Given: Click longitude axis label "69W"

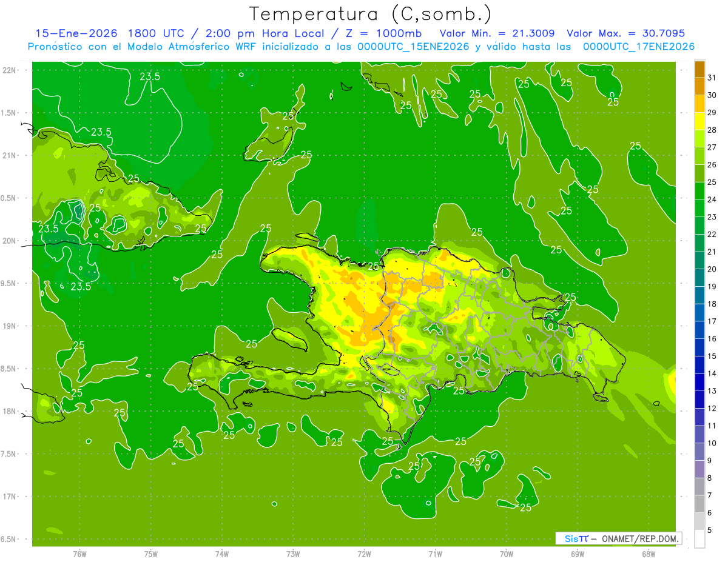Looking at the screenshot, I should (x=578, y=554).
